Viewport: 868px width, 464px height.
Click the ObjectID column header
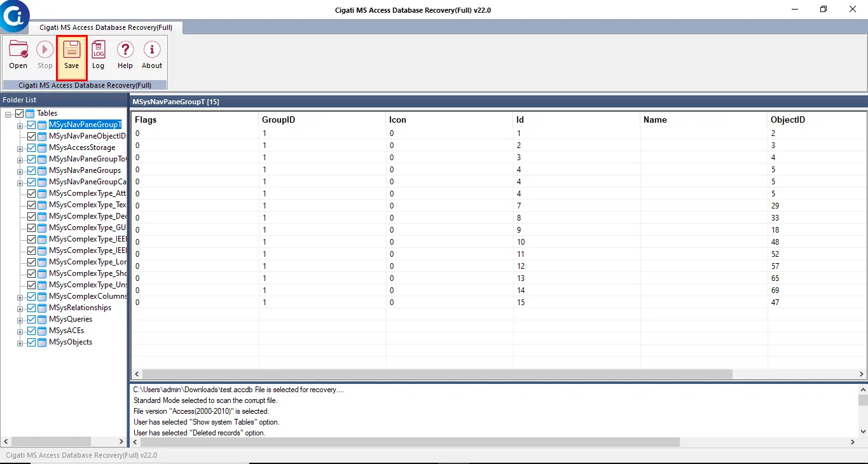click(x=817, y=119)
